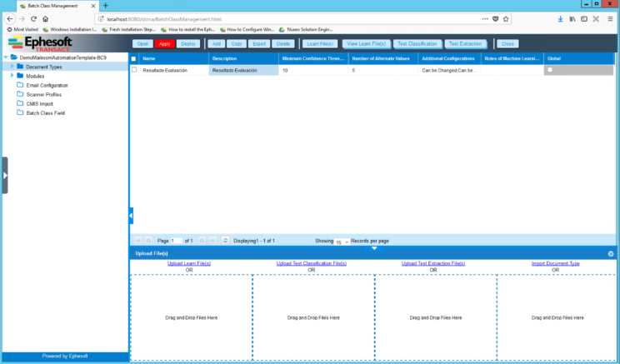Viewport: 620px width, 364px height.
Task: Click the Learn File(s) button
Action: pos(320,44)
